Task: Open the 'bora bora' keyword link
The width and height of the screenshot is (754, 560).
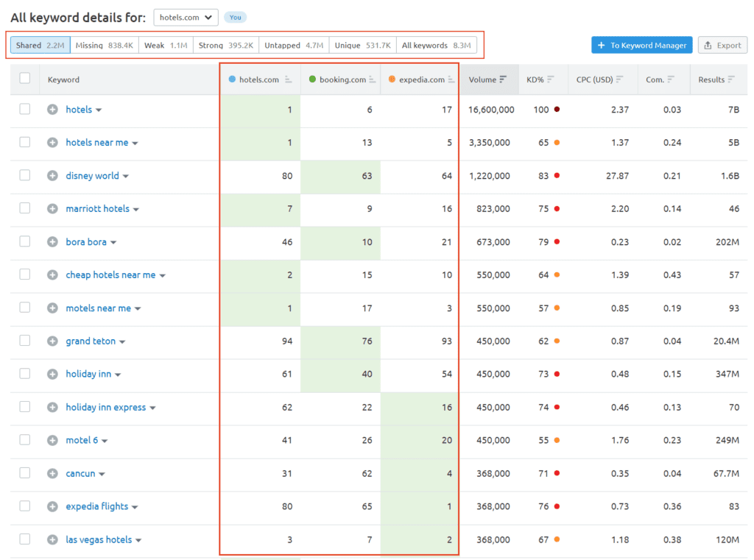Action: [86, 242]
